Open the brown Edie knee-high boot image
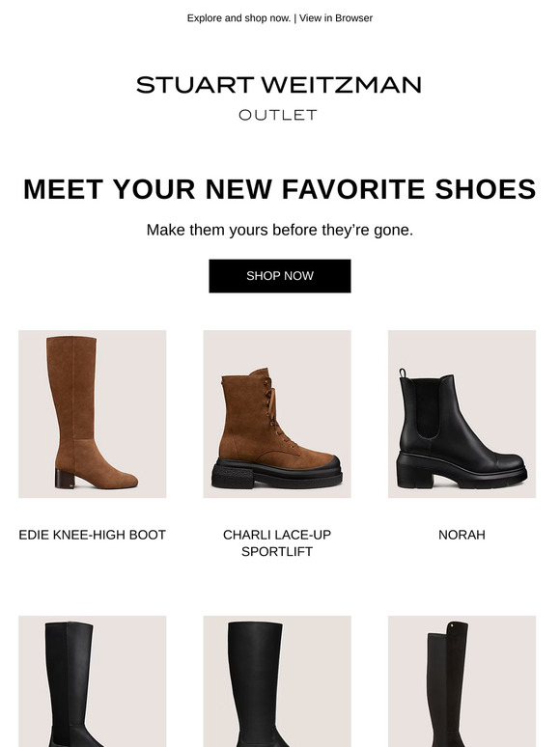Screen dimensions: 560x747 point(93,414)
